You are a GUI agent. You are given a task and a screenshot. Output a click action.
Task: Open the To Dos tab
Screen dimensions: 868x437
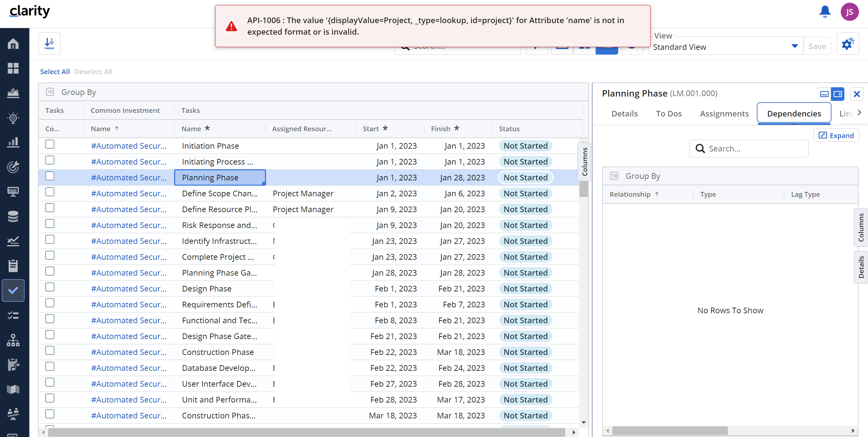pos(669,114)
